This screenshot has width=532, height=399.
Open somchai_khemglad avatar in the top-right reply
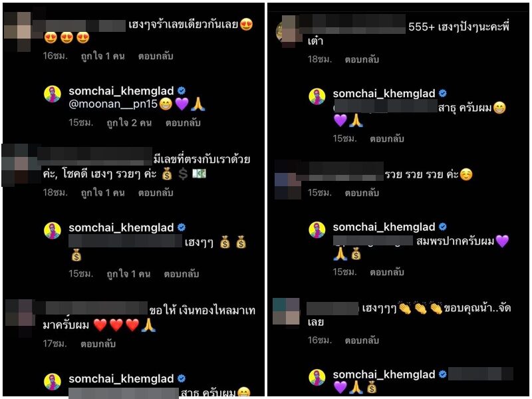click(317, 96)
